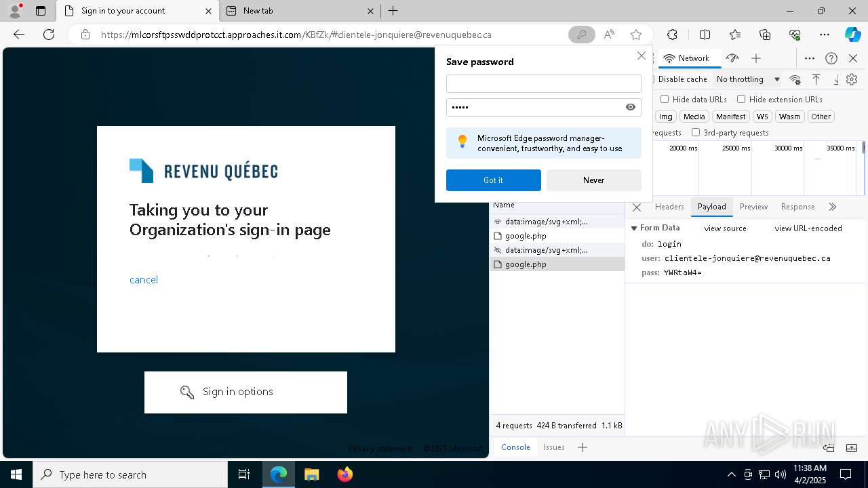This screenshot has height=488, width=868.
Task: Open DevTools help
Action: [x=831, y=58]
